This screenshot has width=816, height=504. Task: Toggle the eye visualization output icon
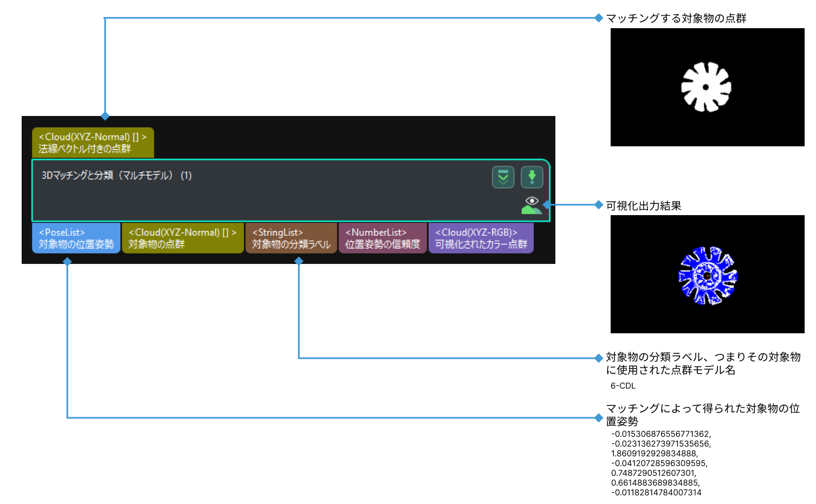tap(532, 205)
